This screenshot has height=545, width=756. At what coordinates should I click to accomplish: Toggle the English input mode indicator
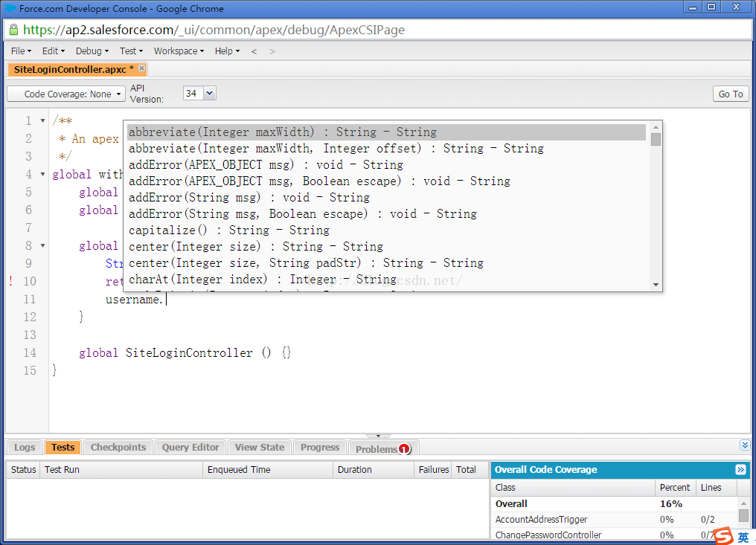(x=743, y=537)
